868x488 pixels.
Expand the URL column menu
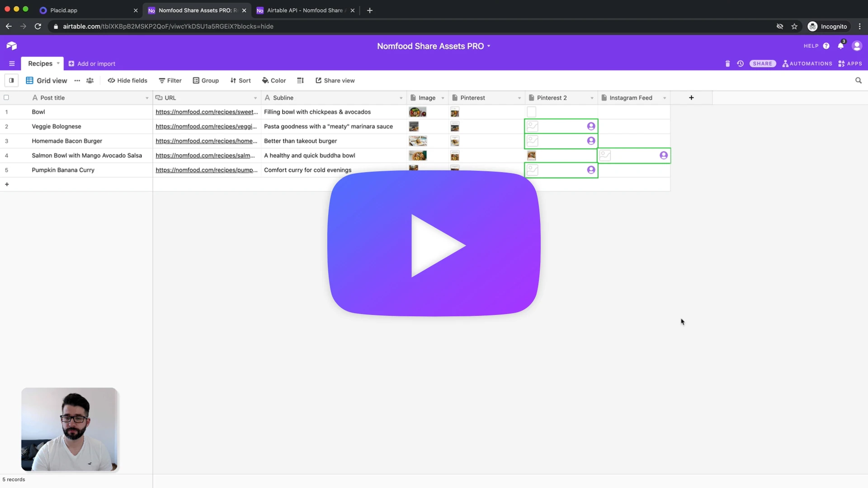255,98
